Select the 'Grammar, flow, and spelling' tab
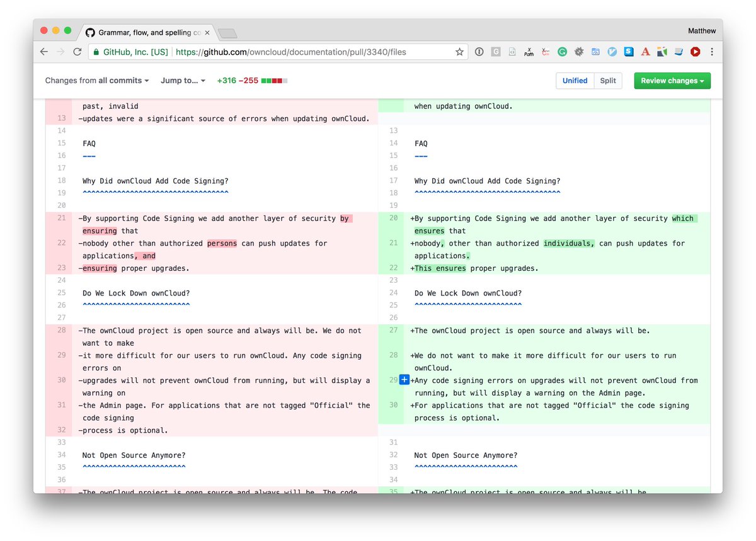The width and height of the screenshot is (756, 541). [150, 32]
